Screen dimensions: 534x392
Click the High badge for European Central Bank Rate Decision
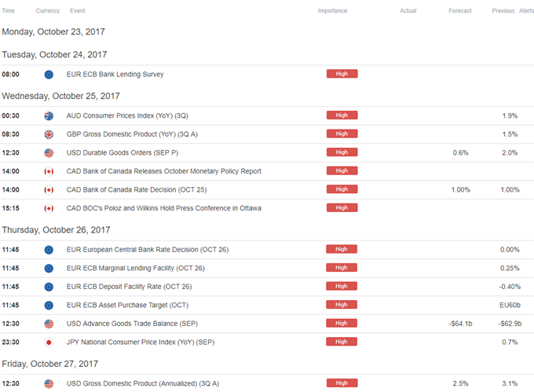click(342, 249)
